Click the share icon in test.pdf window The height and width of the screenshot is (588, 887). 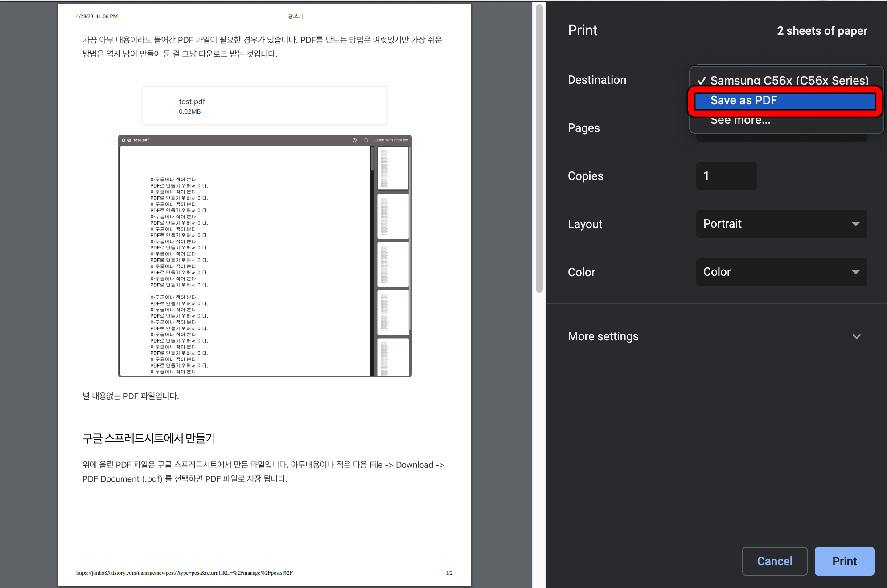tap(366, 140)
